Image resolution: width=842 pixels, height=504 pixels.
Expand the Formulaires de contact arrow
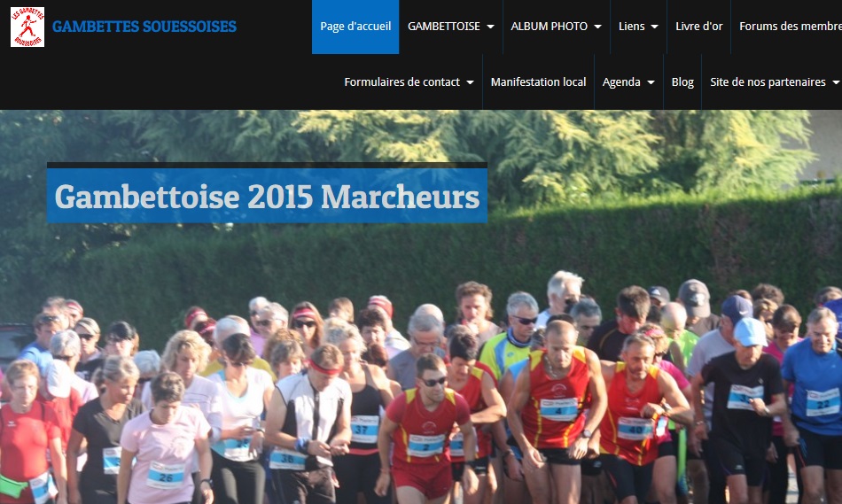tap(470, 82)
